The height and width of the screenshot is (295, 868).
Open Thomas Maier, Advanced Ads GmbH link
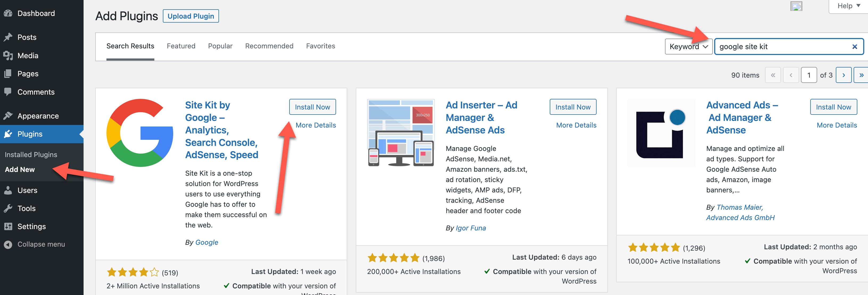point(740,212)
